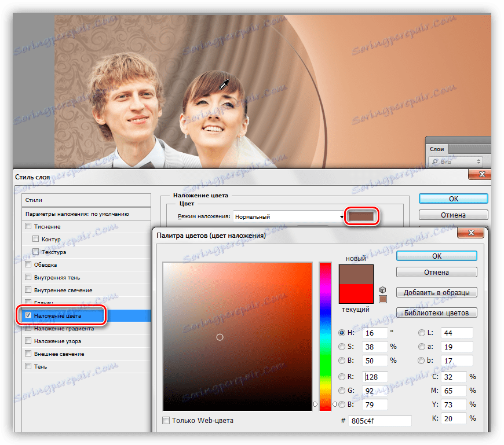Click the Y yellow field showing 73
This screenshot has height=445, width=504.
pos(454,404)
